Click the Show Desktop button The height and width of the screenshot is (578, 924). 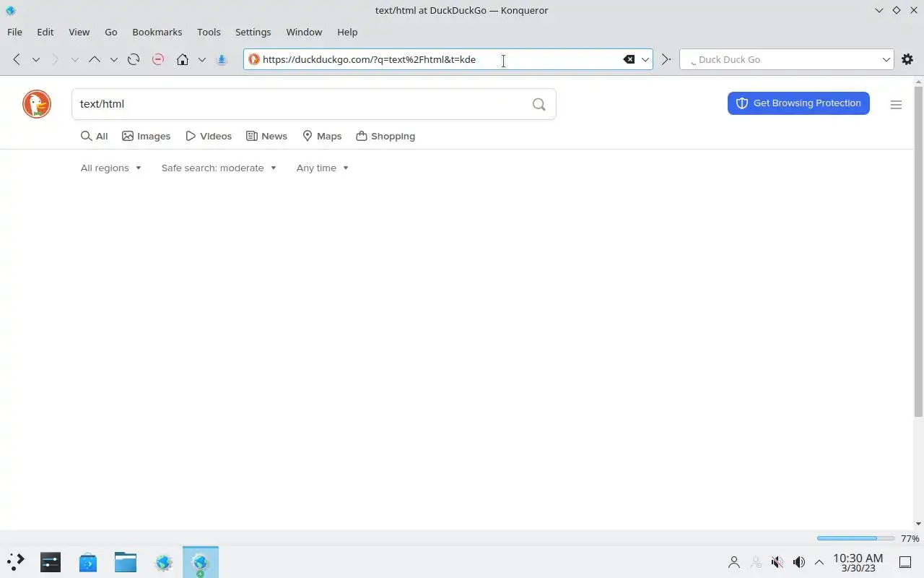tap(905, 562)
